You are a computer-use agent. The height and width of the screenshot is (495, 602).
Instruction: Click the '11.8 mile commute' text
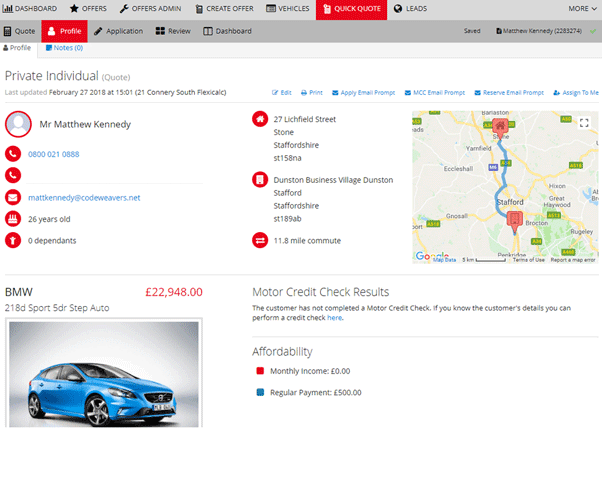tap(307, 241)
